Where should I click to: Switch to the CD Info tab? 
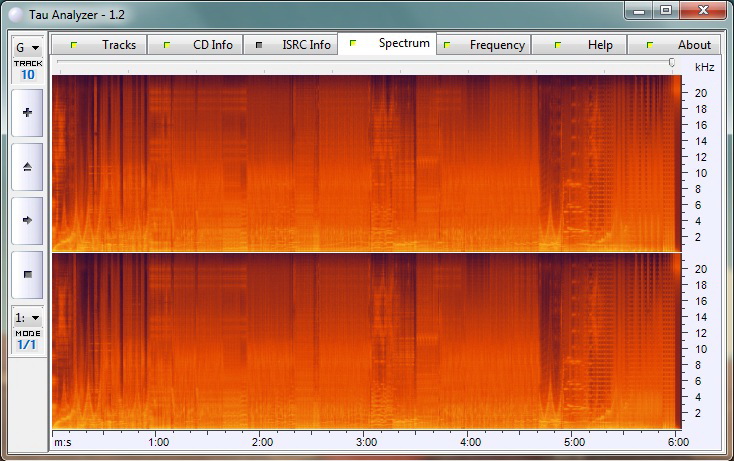point(195,45)
